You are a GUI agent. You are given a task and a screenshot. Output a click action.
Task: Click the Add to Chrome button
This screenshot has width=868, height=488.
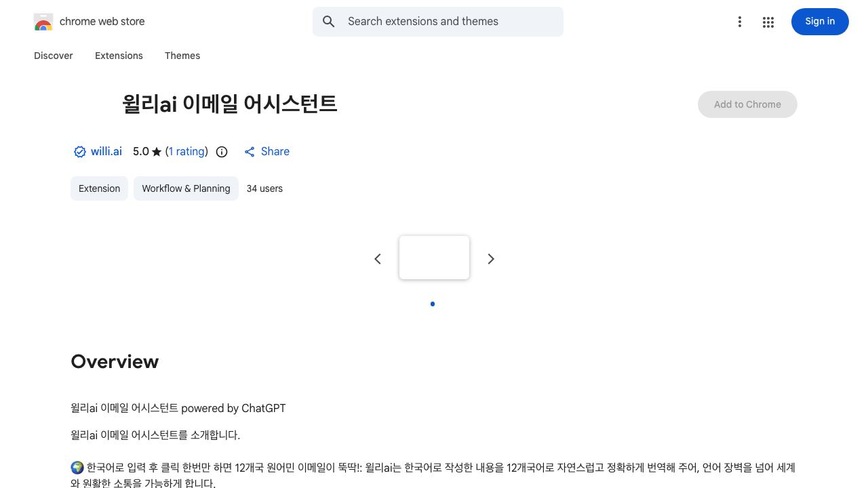747,104
